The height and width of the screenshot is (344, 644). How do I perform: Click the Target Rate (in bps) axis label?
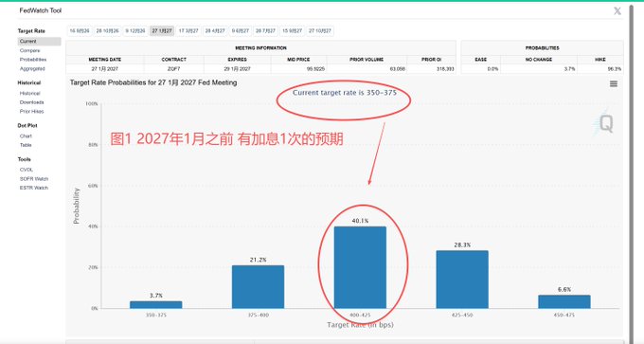(360, 325)
